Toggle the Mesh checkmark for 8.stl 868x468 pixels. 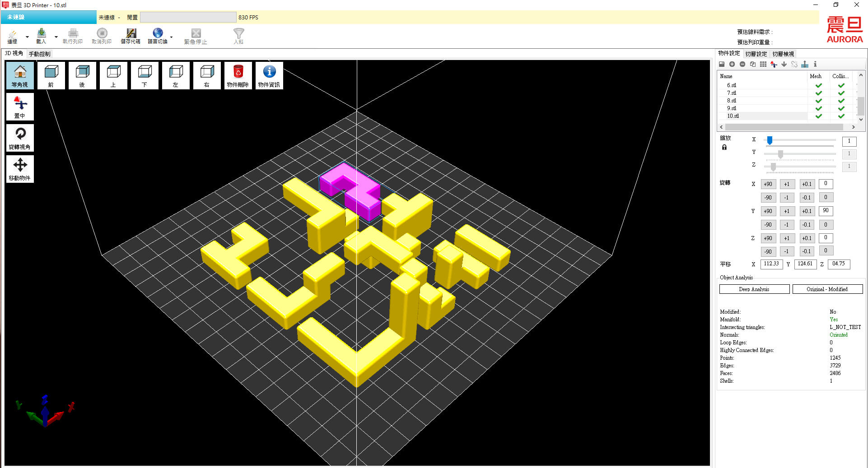coord(818,101)
